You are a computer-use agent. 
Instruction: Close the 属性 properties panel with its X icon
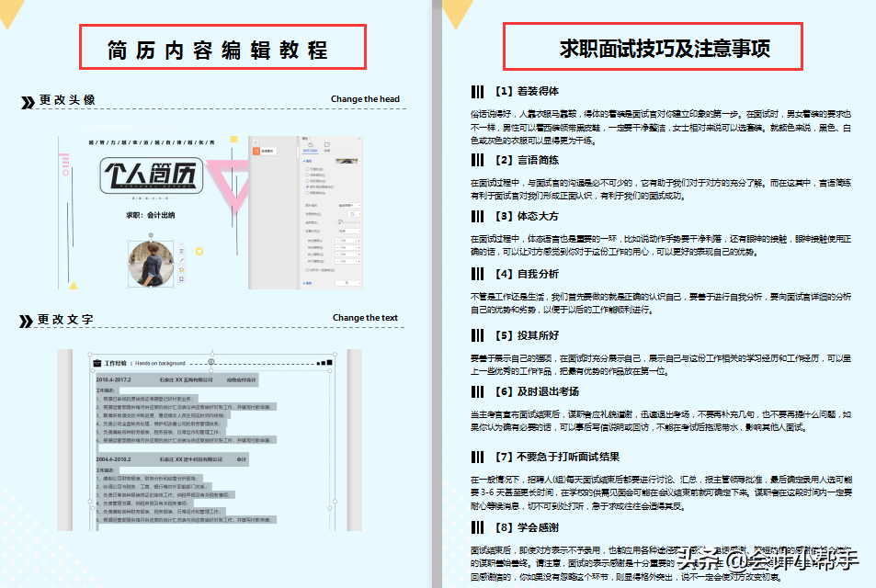(x=358, y=138)
